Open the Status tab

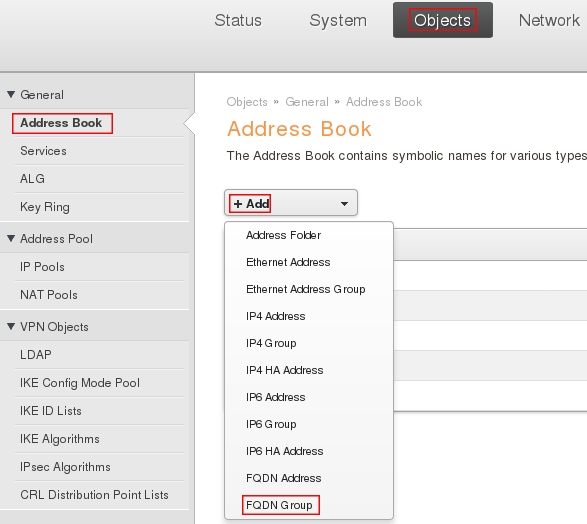point(238,20)
